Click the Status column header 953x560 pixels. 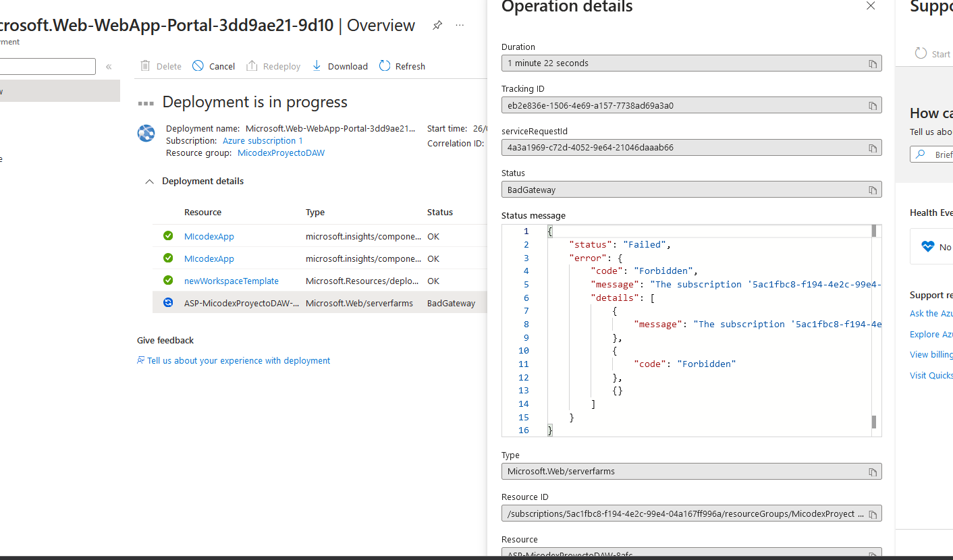tap(440, 212)
